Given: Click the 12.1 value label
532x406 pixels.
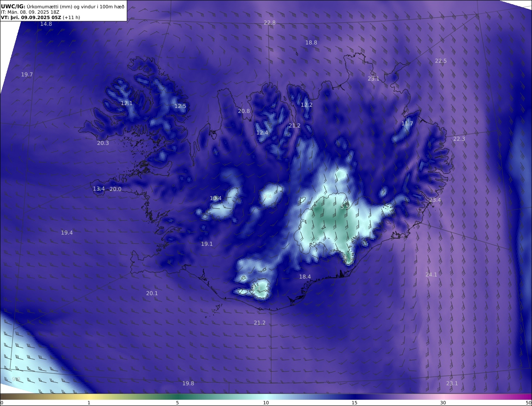Looking at the screenshot, I should coord(127,103).
